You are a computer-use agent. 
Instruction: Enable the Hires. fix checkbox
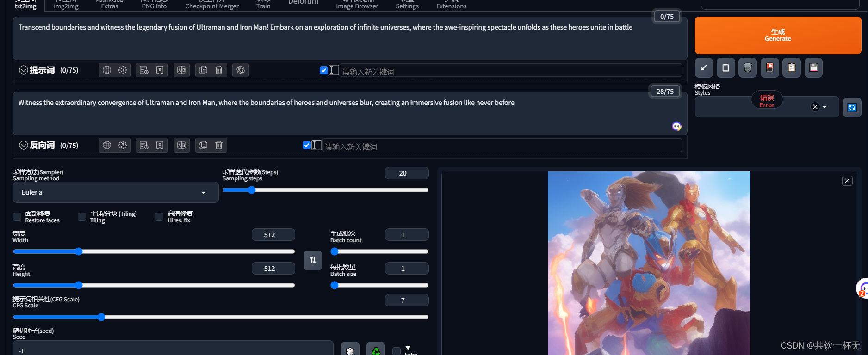point(159,217)
